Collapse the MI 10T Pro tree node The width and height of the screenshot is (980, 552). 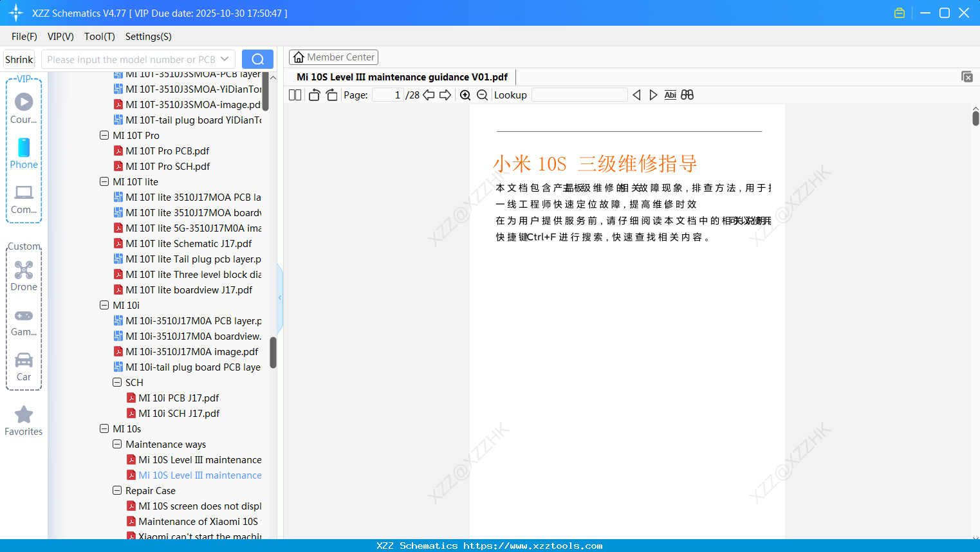[x=104, y=135]
